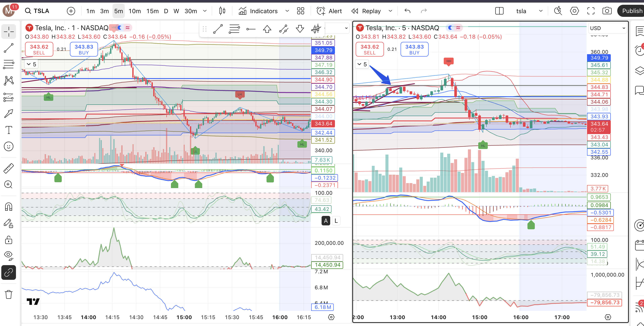Expand the time interval dropdown after 30m
Viewport: 644px width, 326px height.
pyautogui.click(x=205, y=11)
